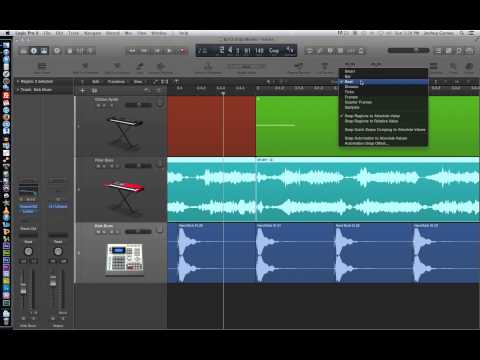Click the Stop transport button

pos(157,51)
